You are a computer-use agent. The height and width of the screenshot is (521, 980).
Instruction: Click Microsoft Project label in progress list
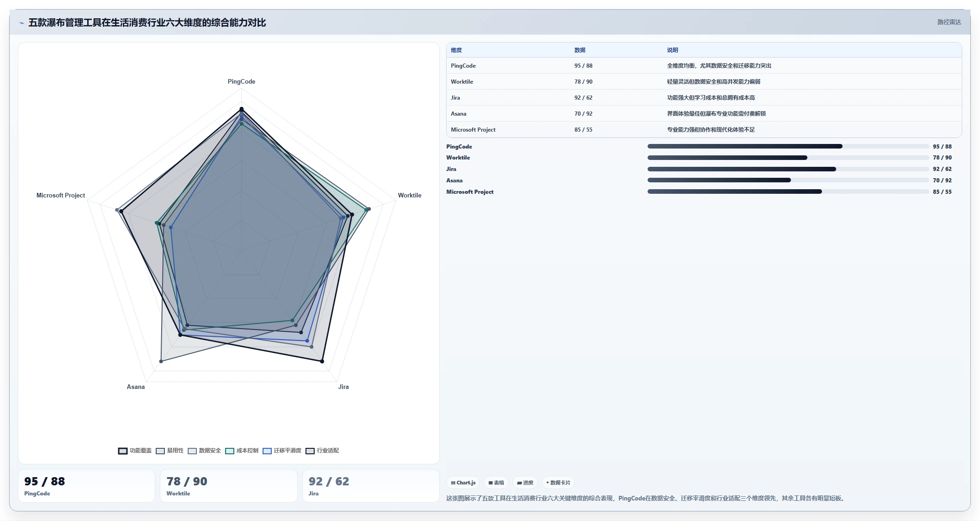click(x=470, y=192)
